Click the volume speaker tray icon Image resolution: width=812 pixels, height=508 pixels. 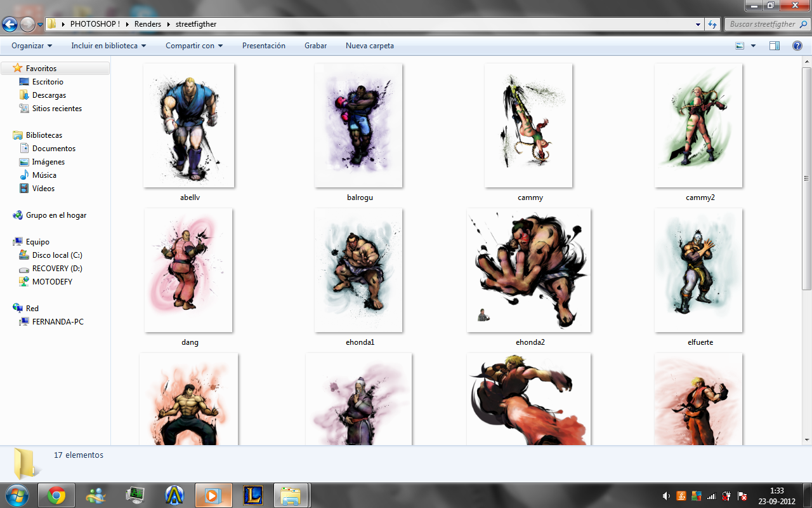666,496
